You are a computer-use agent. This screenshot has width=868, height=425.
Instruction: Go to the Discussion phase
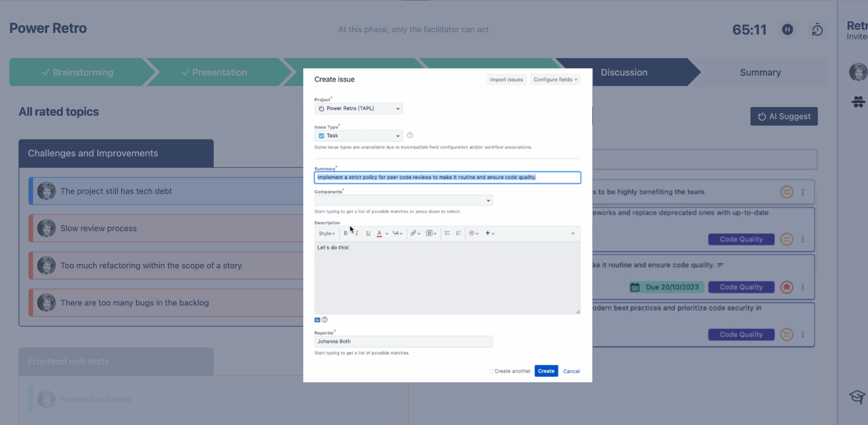pyautogui.click(x=624, y=72)
